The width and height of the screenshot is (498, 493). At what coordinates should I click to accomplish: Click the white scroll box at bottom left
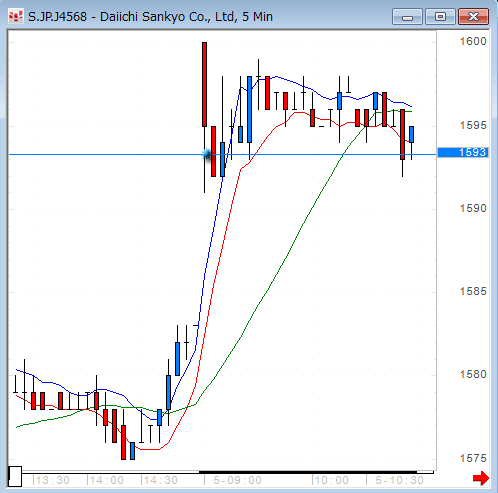click(15, 477)
